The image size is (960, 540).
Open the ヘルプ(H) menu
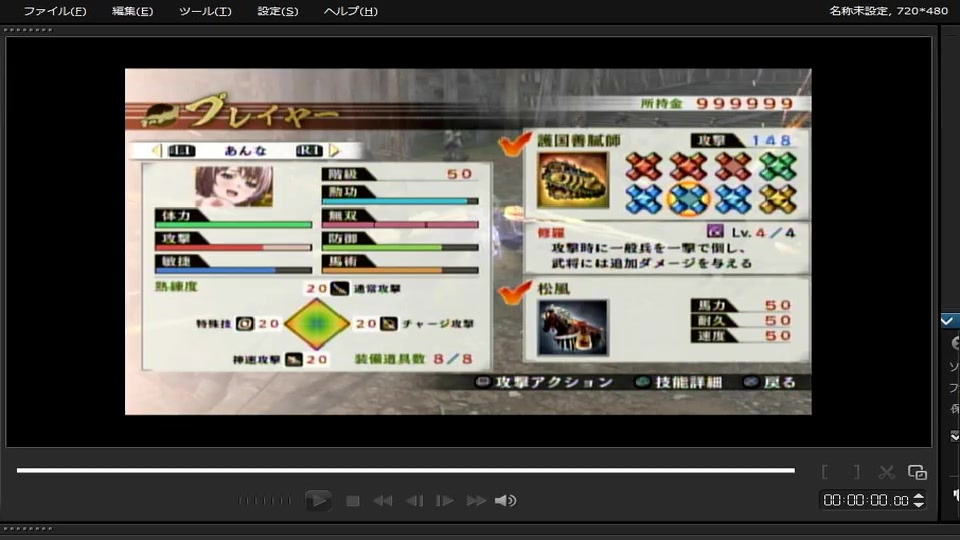[x=350, y=11]
